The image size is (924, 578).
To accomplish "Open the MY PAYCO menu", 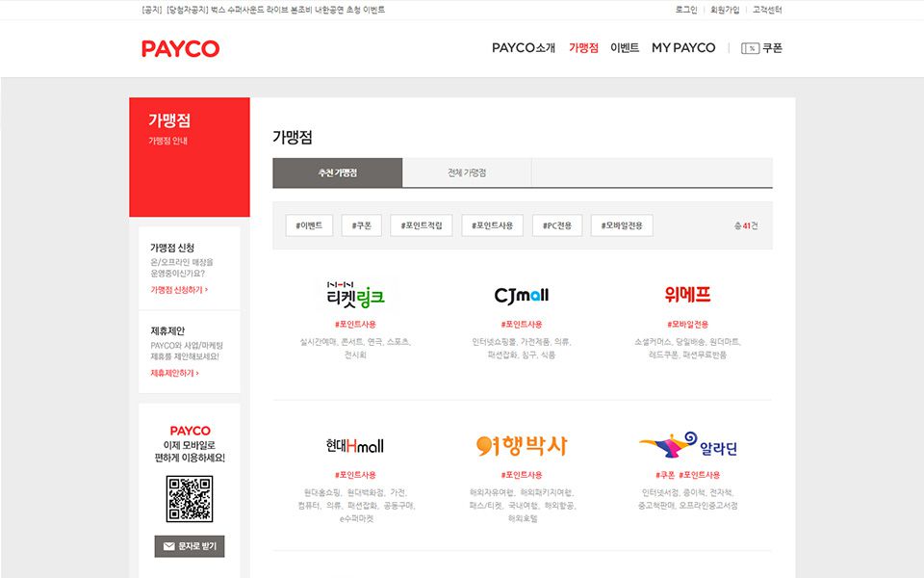I will (683, 48).
